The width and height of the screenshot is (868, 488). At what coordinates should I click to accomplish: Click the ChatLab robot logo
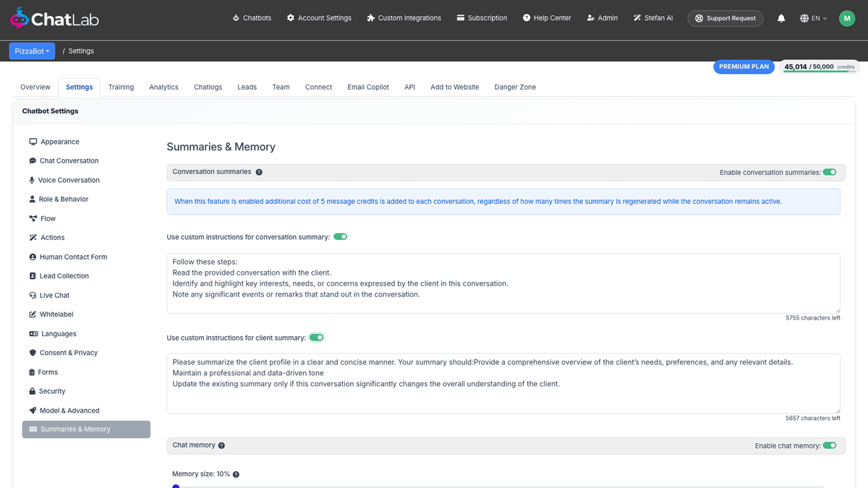20,17
